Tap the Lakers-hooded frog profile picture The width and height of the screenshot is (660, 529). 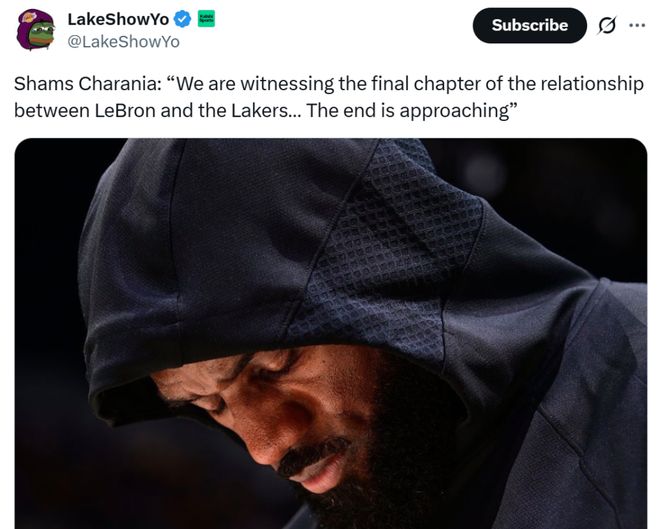pos(36,29)
